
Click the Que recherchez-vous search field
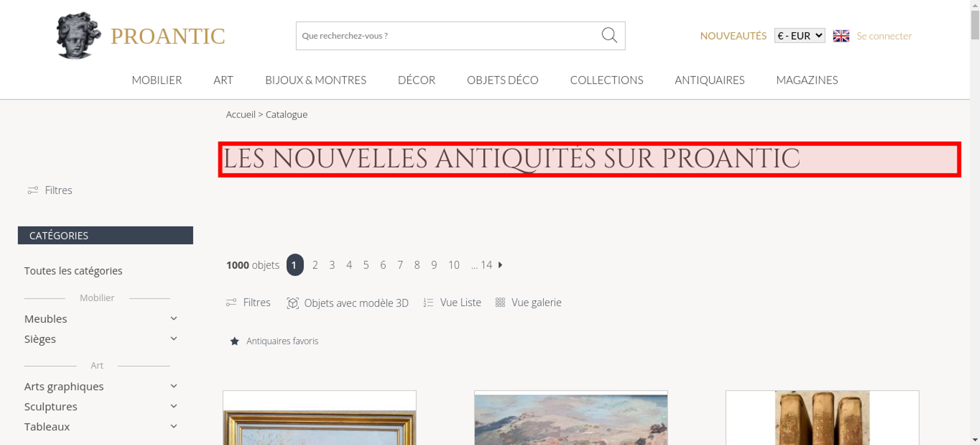pyautogui.click(x=448, y=36)
